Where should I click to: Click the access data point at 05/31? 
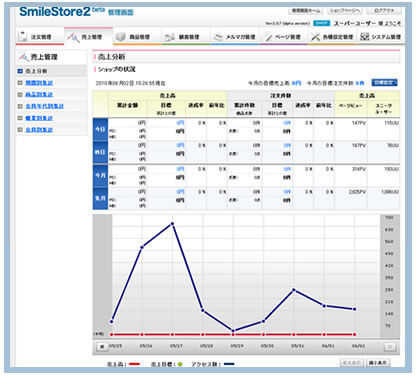point(294,290)
